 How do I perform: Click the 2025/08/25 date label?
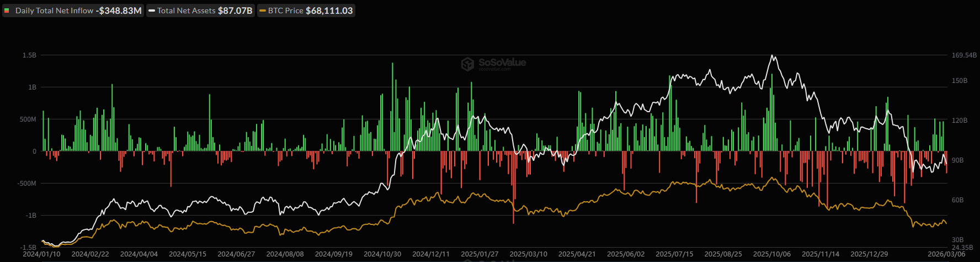723,254
